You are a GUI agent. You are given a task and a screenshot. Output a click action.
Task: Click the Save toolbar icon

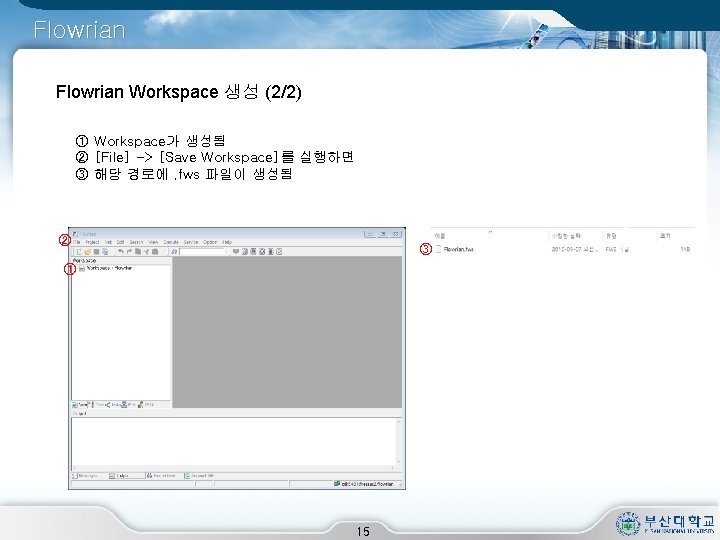click(x=96, y=252)
